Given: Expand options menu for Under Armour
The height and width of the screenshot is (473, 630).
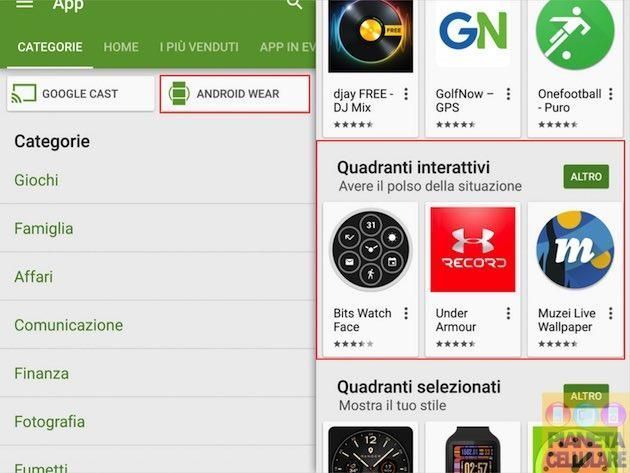Looking at the screenshot, I should (x=508, y=313).
